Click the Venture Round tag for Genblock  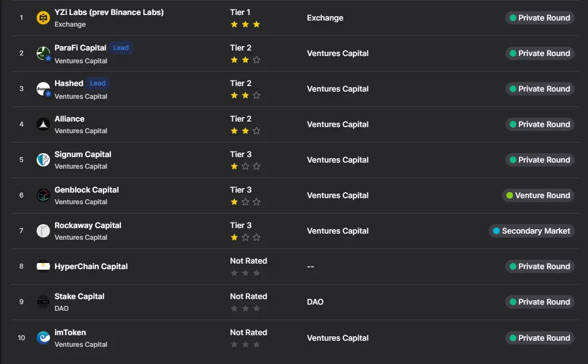coord(538,195)
